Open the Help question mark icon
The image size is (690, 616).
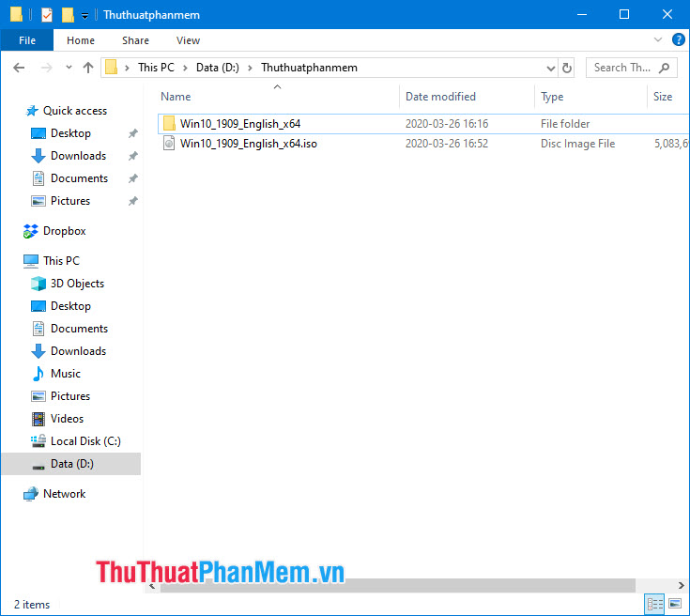pos(678,40)
